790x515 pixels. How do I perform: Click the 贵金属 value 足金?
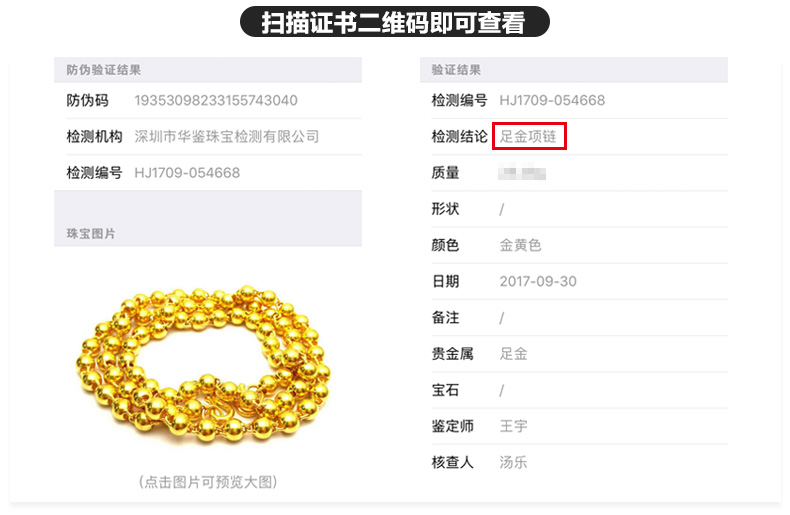pyautogui.click(x=513, y=354)
